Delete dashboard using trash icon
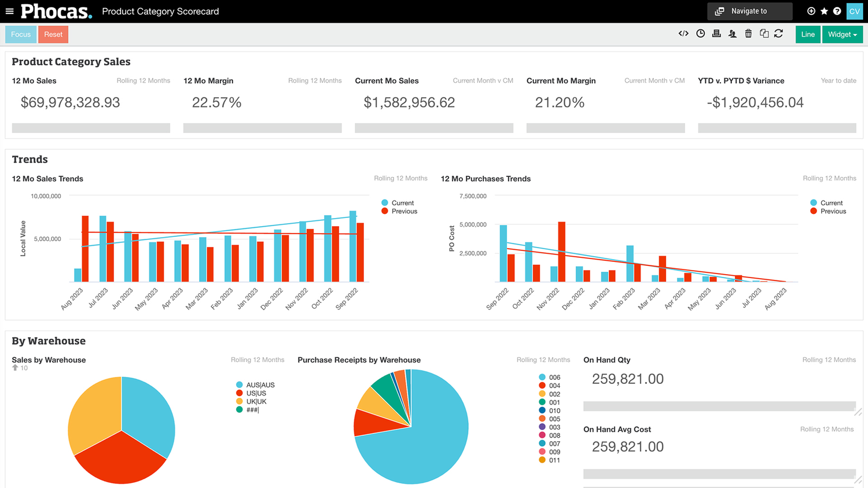This screenshot has height=488, width=868. [748, 34]
